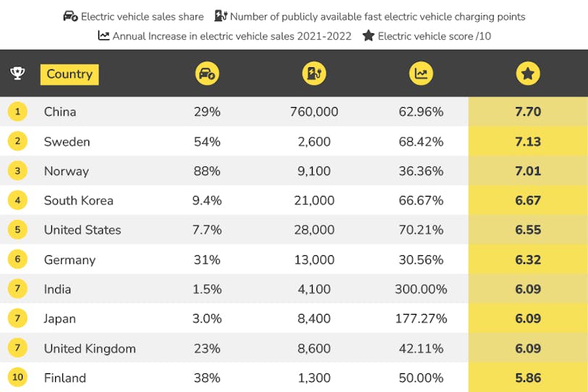
Task: Click the yellow Country column header
Action: point(70,74)
